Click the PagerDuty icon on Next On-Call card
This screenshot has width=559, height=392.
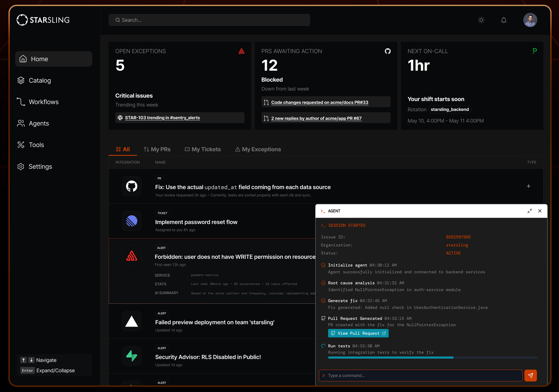point(534,51)
